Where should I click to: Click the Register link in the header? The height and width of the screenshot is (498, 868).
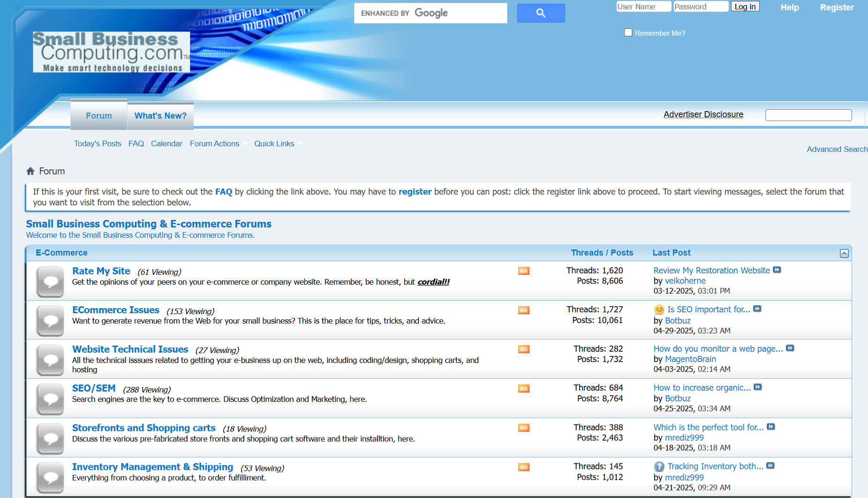837,8
